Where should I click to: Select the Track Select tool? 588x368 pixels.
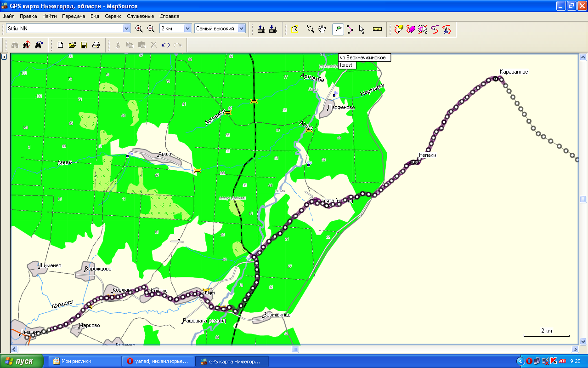pyautogui.click(x=423, y=29)
